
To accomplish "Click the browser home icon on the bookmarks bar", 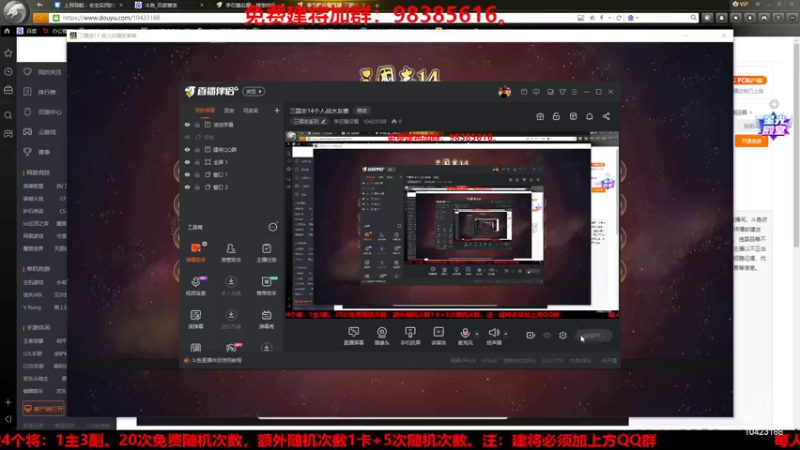I will click(7, 31).
